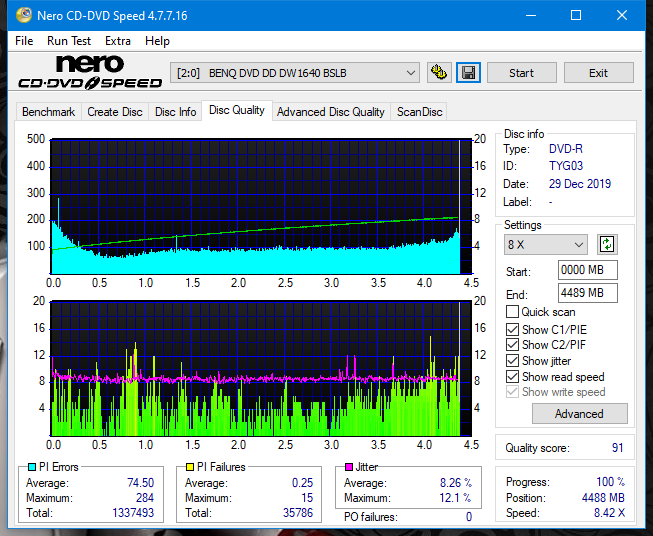Click the green refresh speed icon
Image resolution: width=653 pixels, height=536 pixels.
607,244
